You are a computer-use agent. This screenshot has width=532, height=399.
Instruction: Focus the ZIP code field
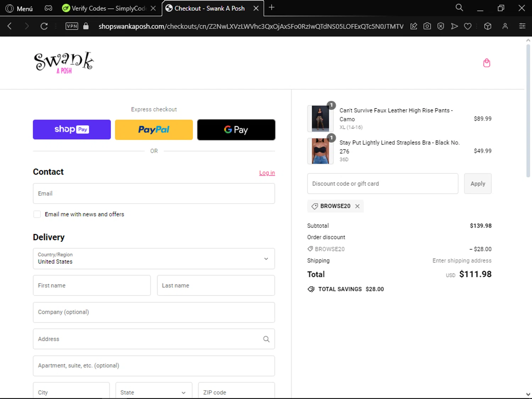click(237, 391)
